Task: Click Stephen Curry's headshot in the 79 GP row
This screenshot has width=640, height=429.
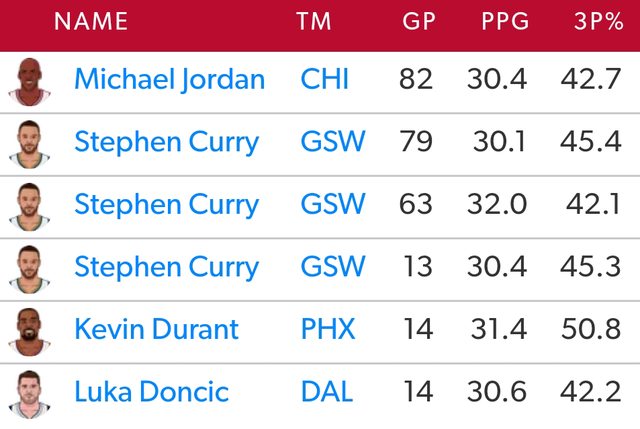Action: (29, 143)
